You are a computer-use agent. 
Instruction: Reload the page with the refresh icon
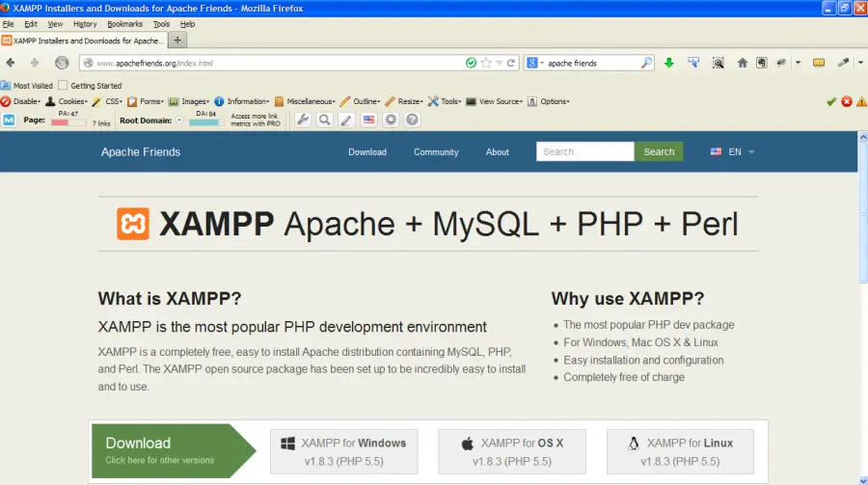coord(511,63)
